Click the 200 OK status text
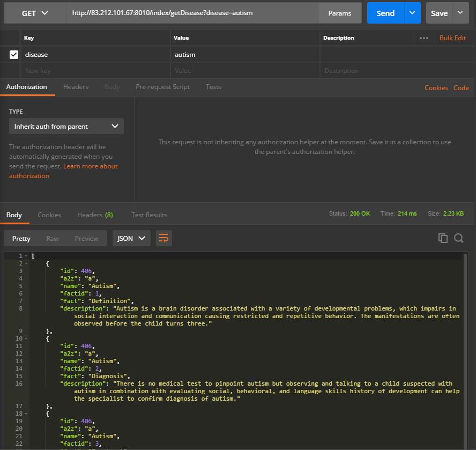 coord(360,213)
